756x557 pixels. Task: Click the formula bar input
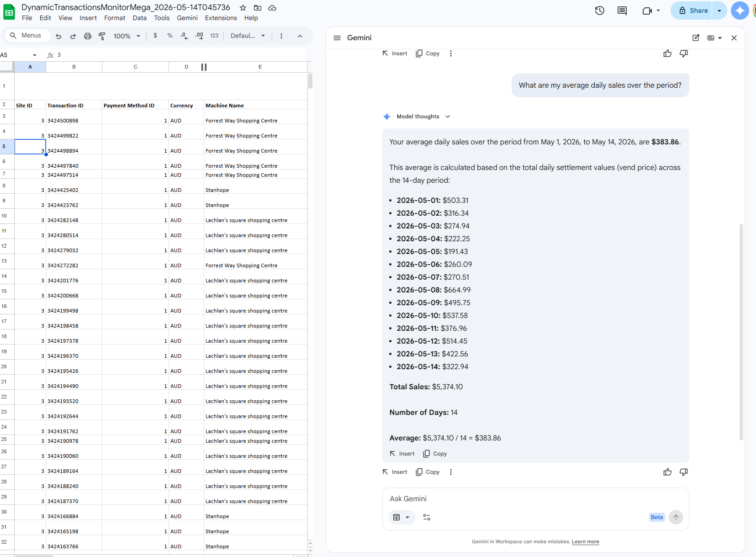tap(182, 55)
